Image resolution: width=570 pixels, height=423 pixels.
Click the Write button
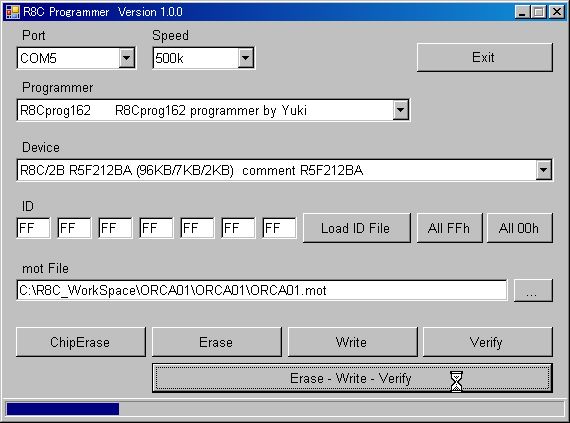[x=352, y=342]
